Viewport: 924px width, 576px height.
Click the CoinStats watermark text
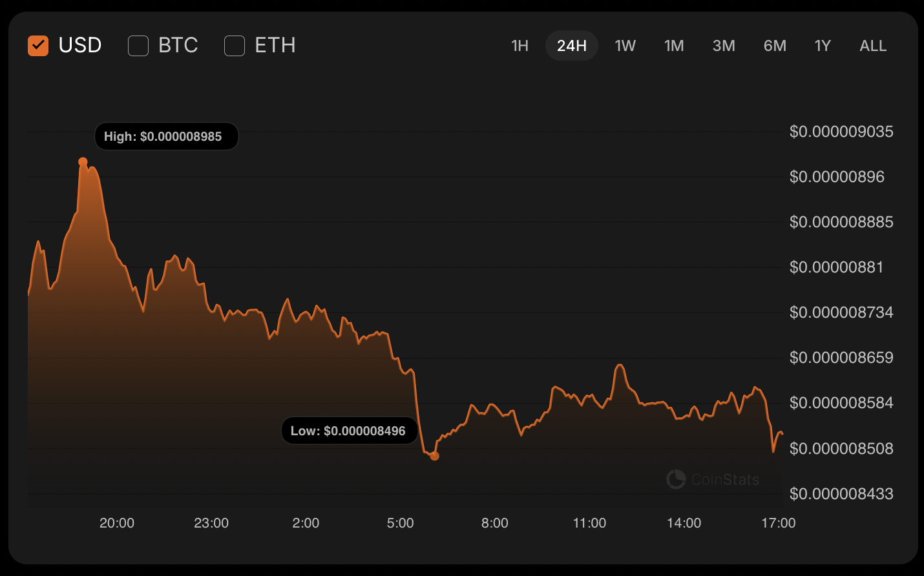pyautogui.click(x=725, y=480)
